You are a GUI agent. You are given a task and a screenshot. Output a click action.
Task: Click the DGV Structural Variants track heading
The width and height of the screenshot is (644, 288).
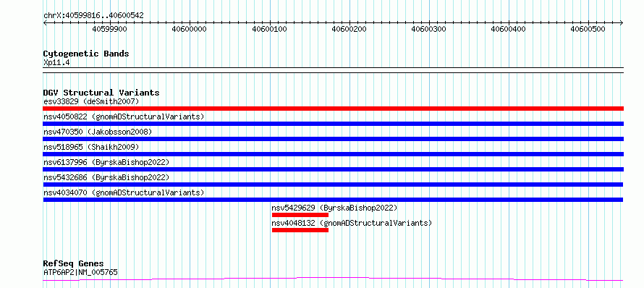[x=101, y=93]
